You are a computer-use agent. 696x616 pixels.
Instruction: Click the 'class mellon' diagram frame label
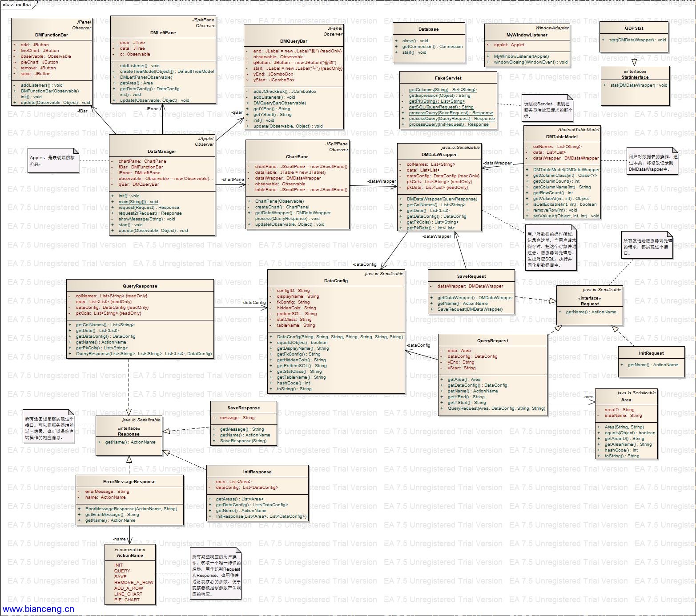coord(17,4)
